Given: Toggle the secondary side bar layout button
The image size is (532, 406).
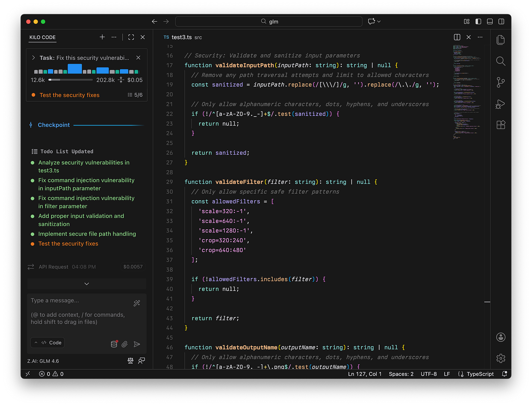Looking at the screenshot, I should coord(501,22).
